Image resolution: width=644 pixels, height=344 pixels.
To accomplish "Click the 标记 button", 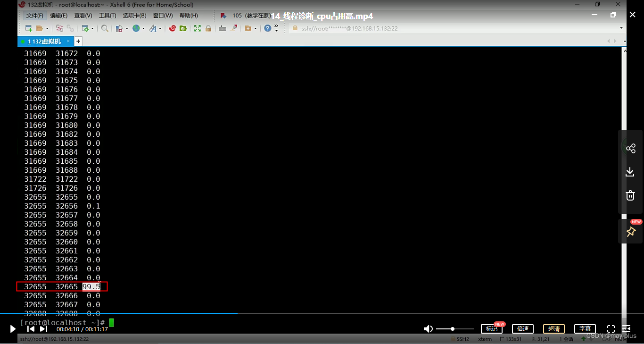I will point(491,329).
